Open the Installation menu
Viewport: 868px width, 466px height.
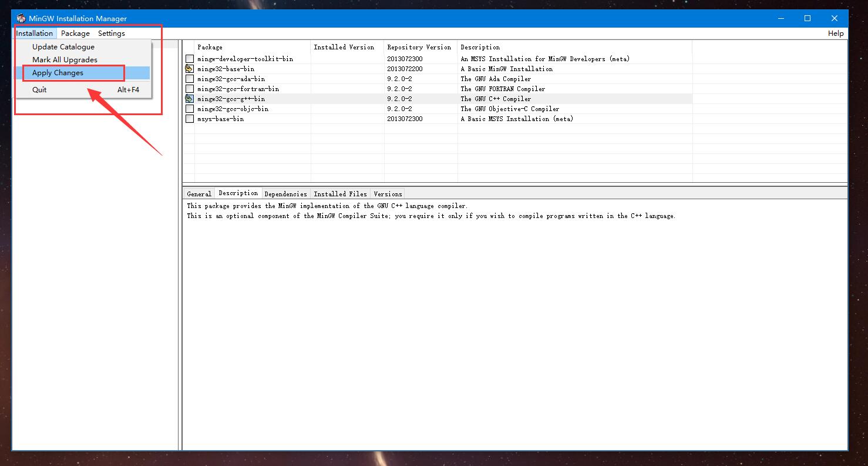pyautogui.click(x=35, y=33)
